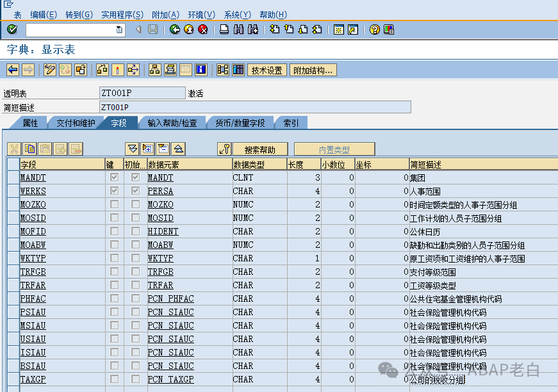Click the Where-Used List icon
This screenshot has width=558, height=392.
pyautogui.click(x=133, y=70)
